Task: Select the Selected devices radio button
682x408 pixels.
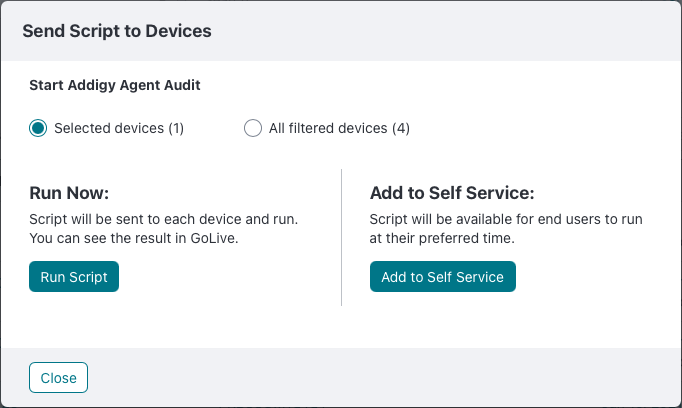Action: coord(38,128)
